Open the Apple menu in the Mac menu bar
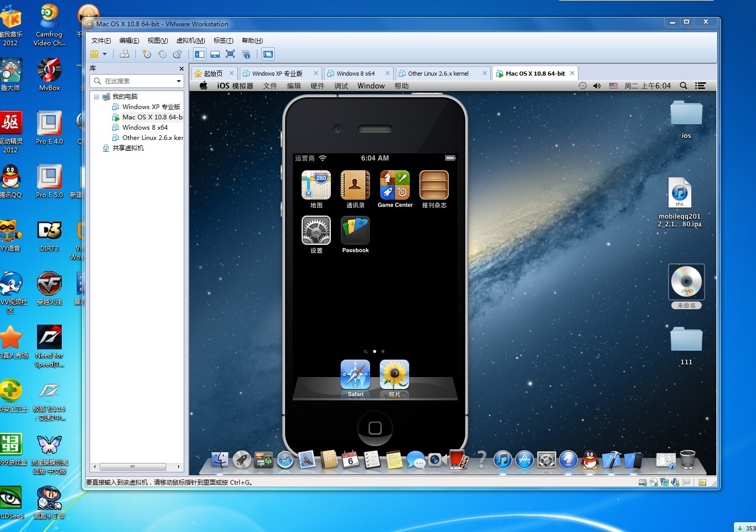 click(x=204, y=86)
